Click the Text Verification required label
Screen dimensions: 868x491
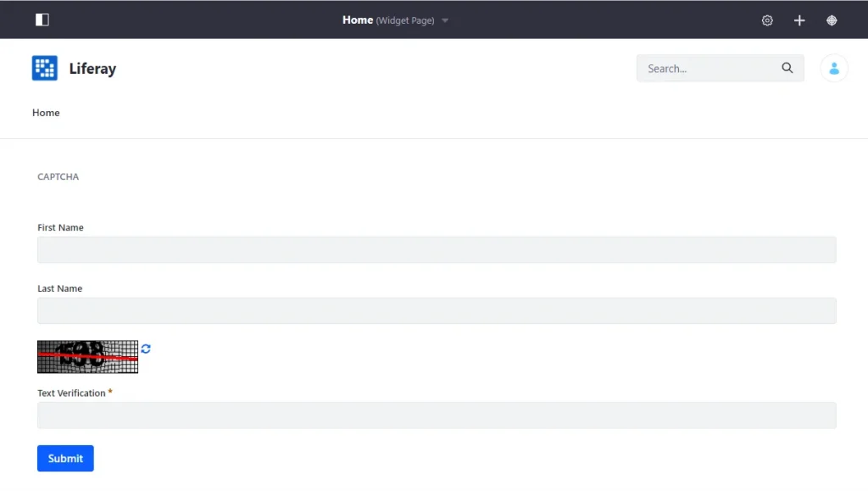pyautogui.click(x=73, y=393)
